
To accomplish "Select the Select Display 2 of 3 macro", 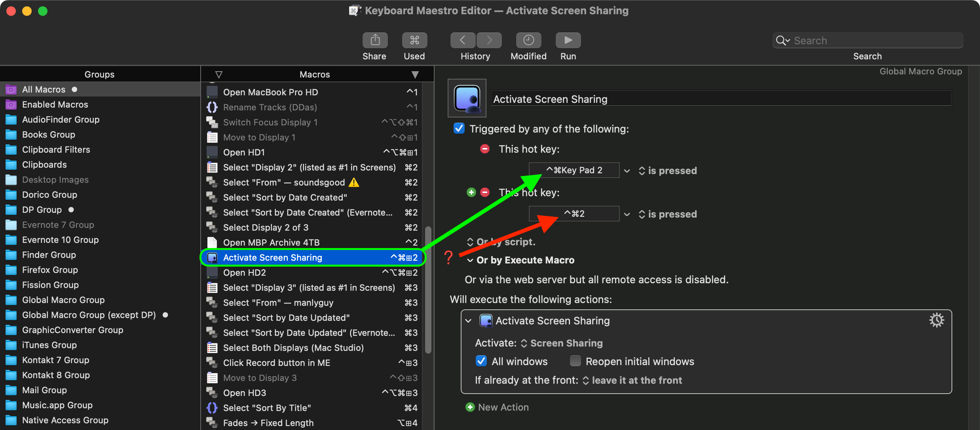I will click(312, 227).
